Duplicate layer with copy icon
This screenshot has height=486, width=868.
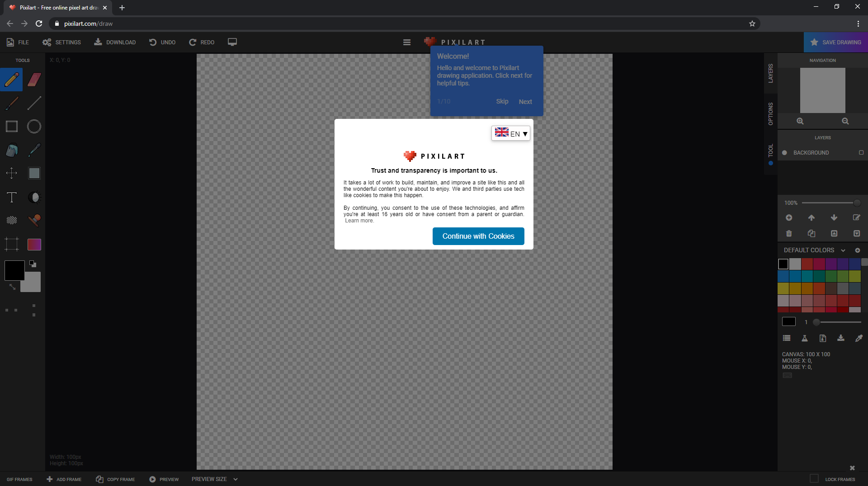(x=811, y=233)
